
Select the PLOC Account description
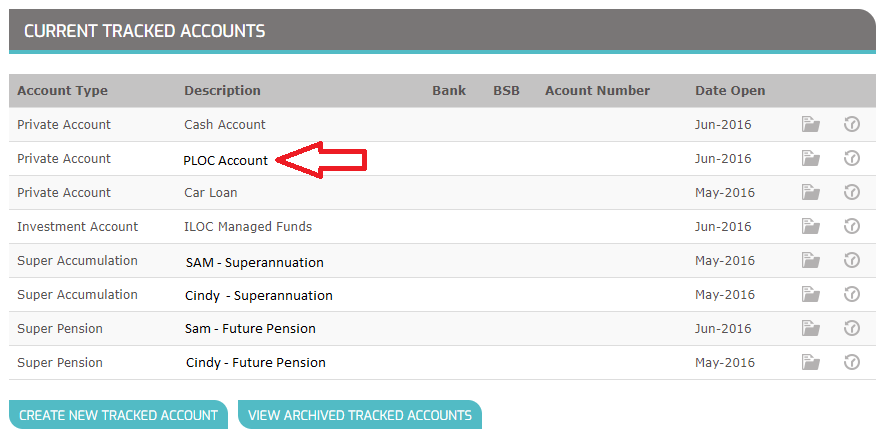(225, 160)
